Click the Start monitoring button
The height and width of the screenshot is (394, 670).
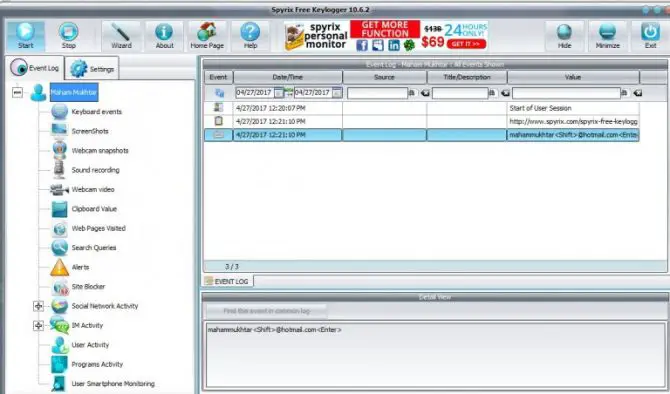[x=25, y=36]
